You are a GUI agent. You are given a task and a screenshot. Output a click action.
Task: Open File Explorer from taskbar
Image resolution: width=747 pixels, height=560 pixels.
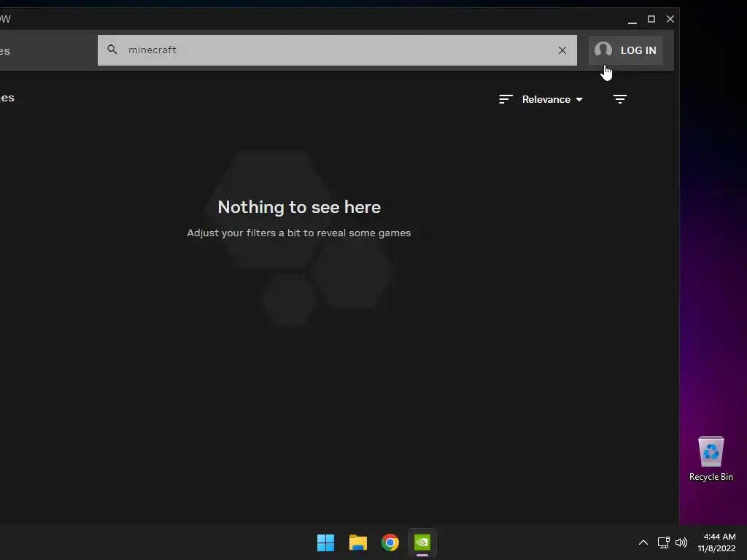(357, 542)
